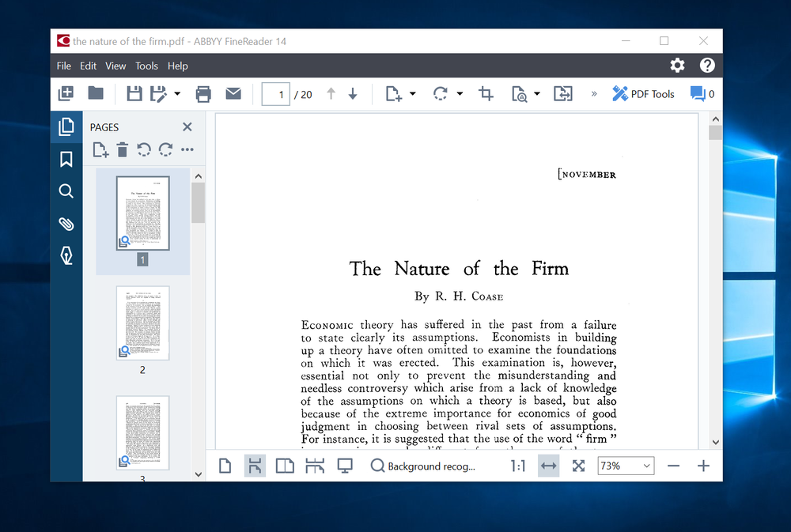Delete the selected page in Pages panel
Viewport: 791px width, 532px height.
point(123,149)
